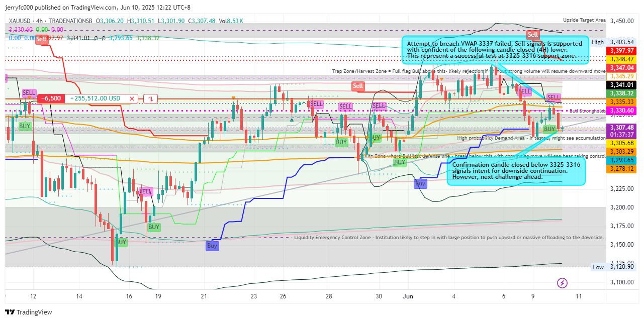Click the low price L3,301.90
Image resolution: width=644 pixels, height=321 pixels.
point(171,21)
